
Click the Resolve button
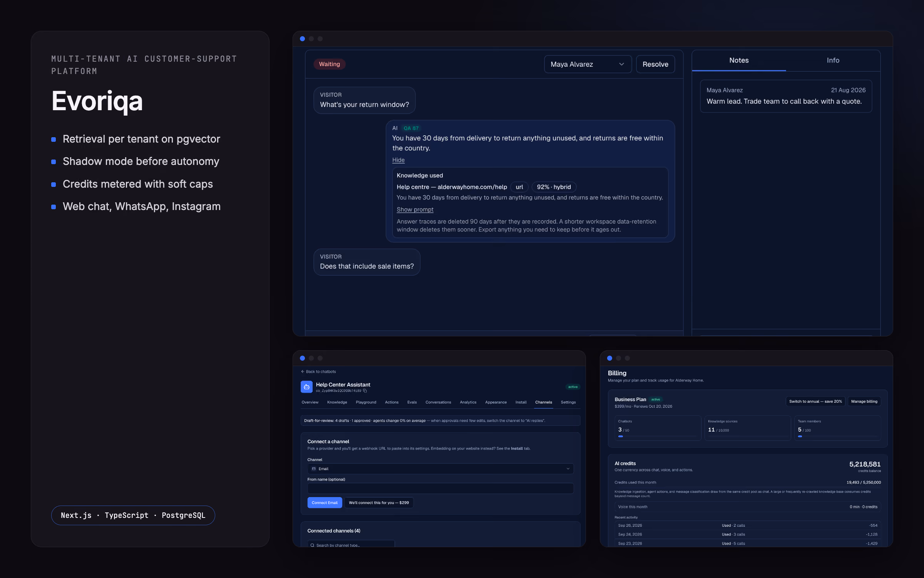(655, 64)
